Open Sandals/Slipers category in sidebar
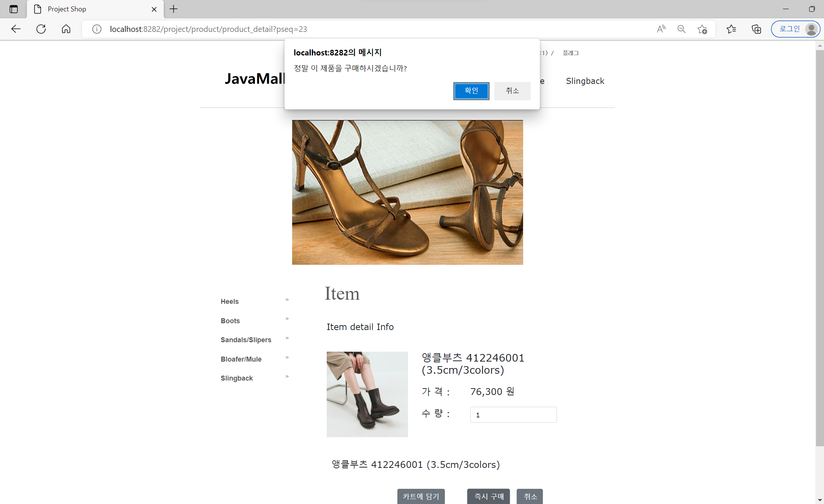The image size is (824, 504). 246,340
